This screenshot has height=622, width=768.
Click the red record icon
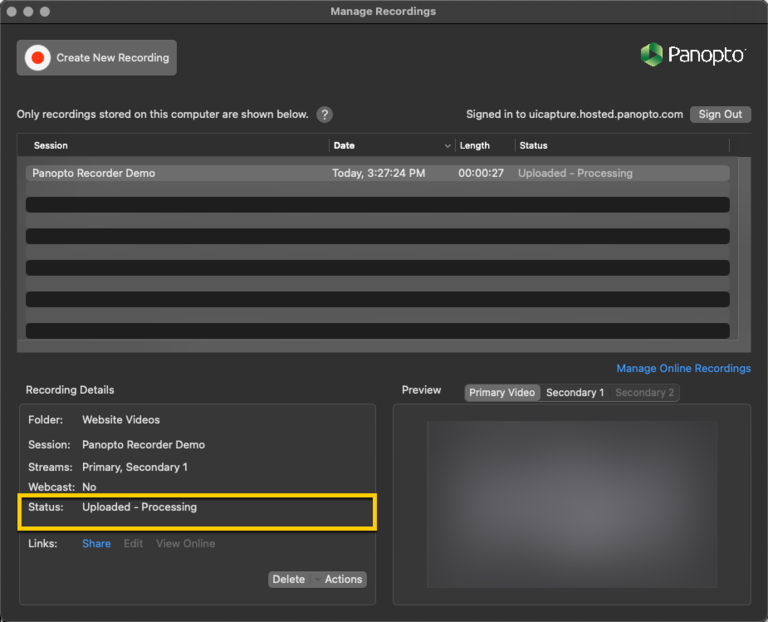(x=38, y=58)
